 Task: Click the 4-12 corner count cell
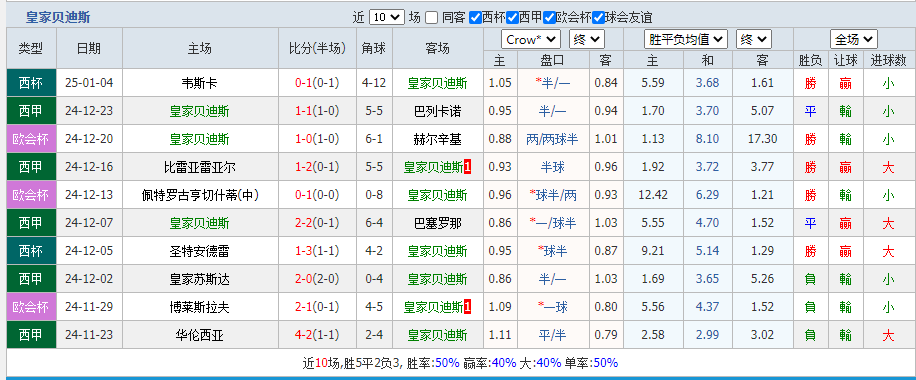point(374,83)
